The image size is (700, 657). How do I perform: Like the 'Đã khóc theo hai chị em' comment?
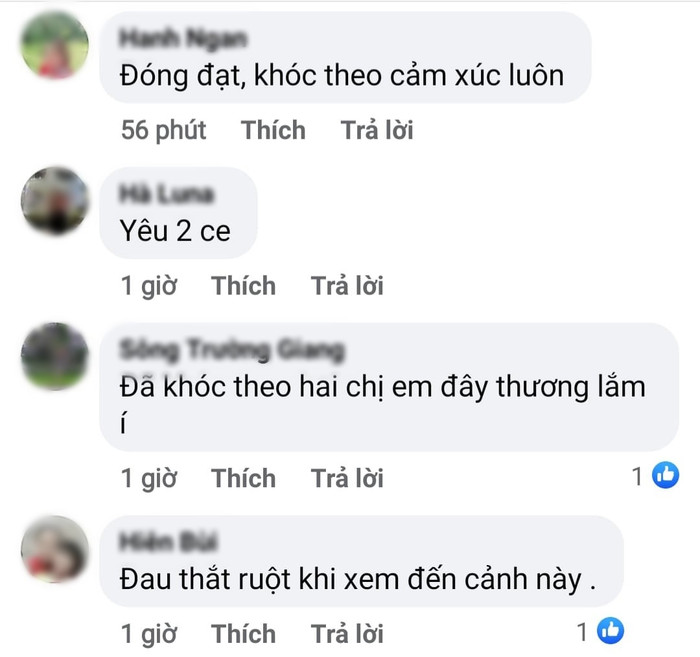[x=243, y=478]
